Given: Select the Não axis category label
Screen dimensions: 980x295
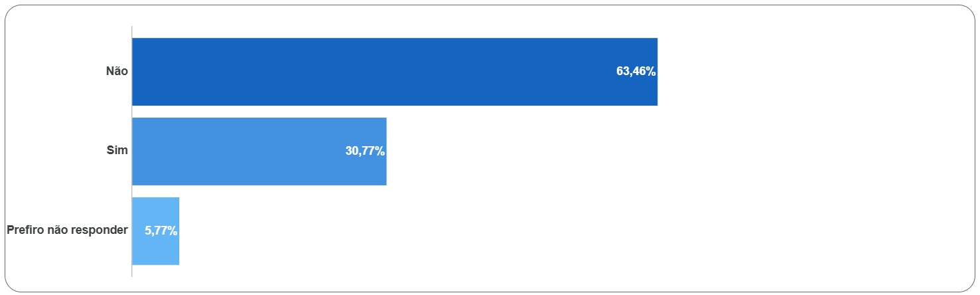Looking at the screenshot, I should tap(117, 71).
